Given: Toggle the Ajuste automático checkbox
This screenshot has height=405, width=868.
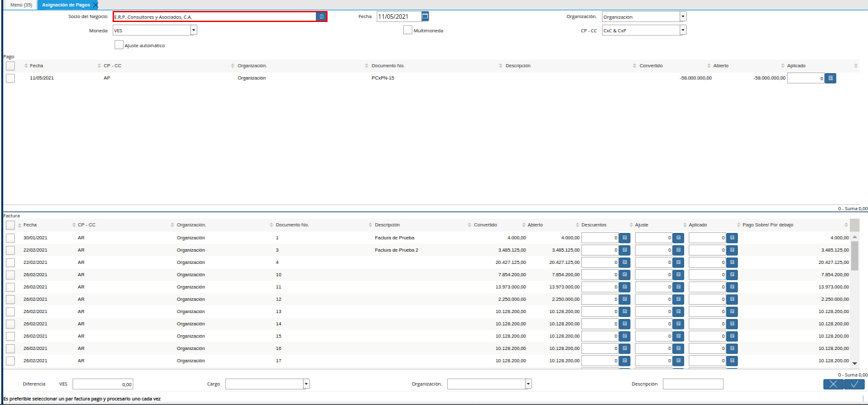Looking at the screenshot, I should [x=119, y=45].
